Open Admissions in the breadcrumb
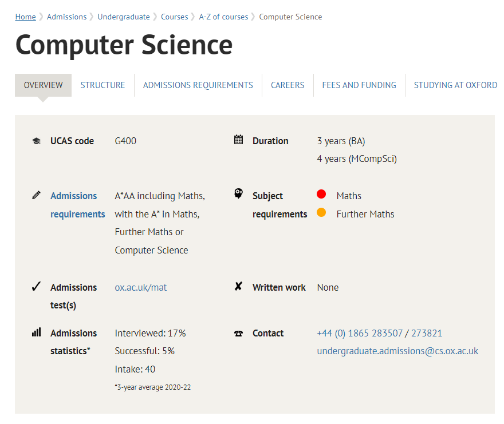 (x=67, y=17)
